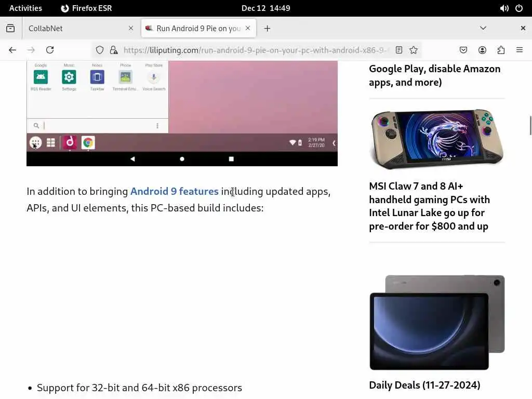Click the Samsung tablet Daily Deals thumbnail
Image resolution: width=532 pixels, height=399 pixels.
[x=437, y=322]
